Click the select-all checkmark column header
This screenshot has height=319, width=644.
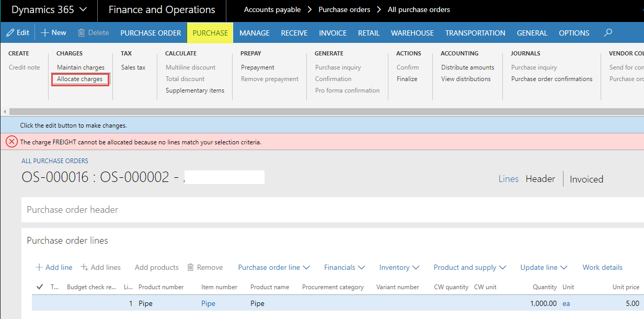click(40, 287)
